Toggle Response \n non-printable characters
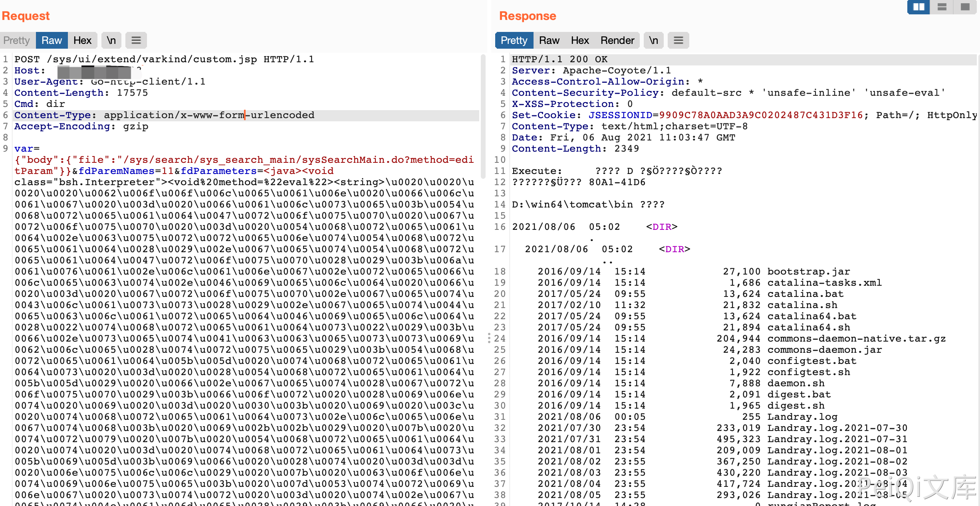 click(653, 40)
